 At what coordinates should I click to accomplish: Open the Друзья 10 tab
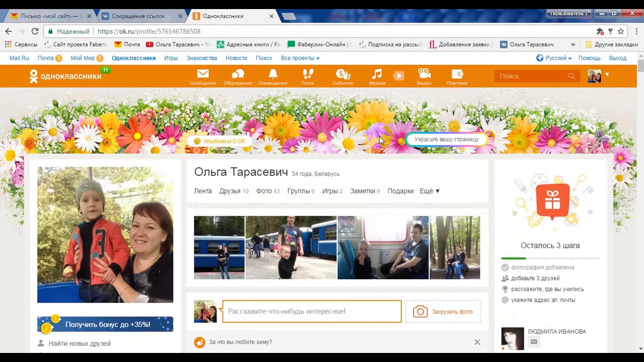(x=234, y=191)
